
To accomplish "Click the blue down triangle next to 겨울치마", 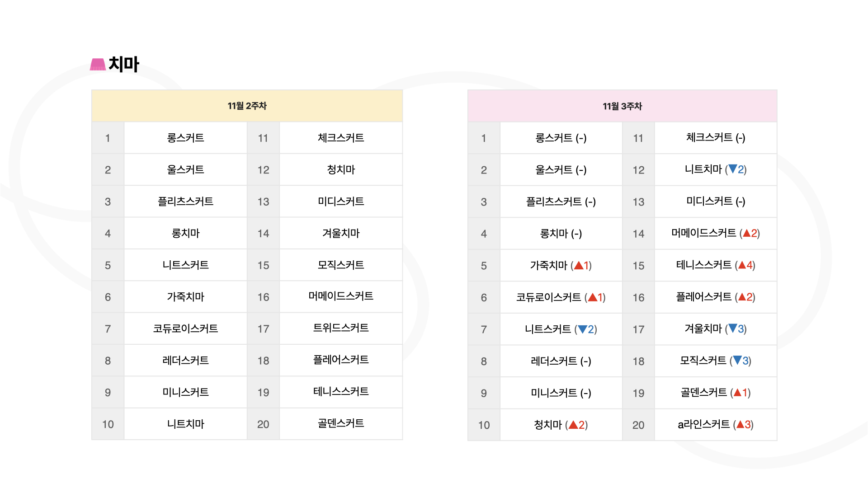I will (x=733, y=328).
